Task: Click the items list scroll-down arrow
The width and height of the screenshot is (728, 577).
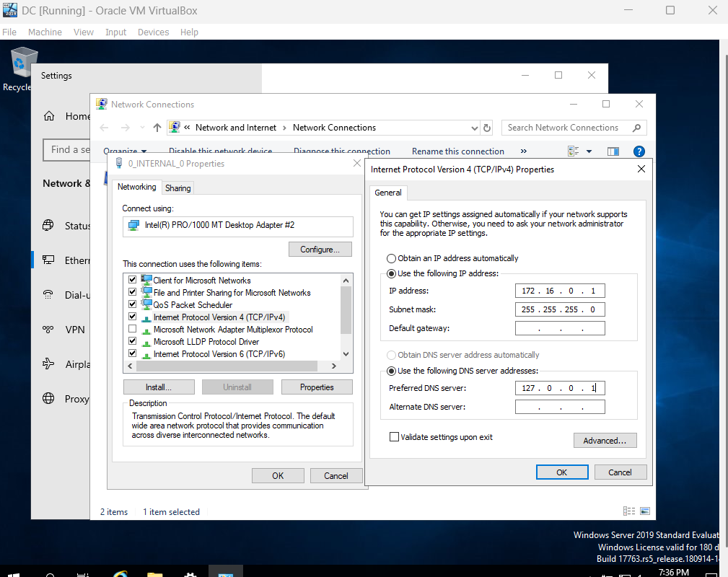Action: (x=346, y=354)
